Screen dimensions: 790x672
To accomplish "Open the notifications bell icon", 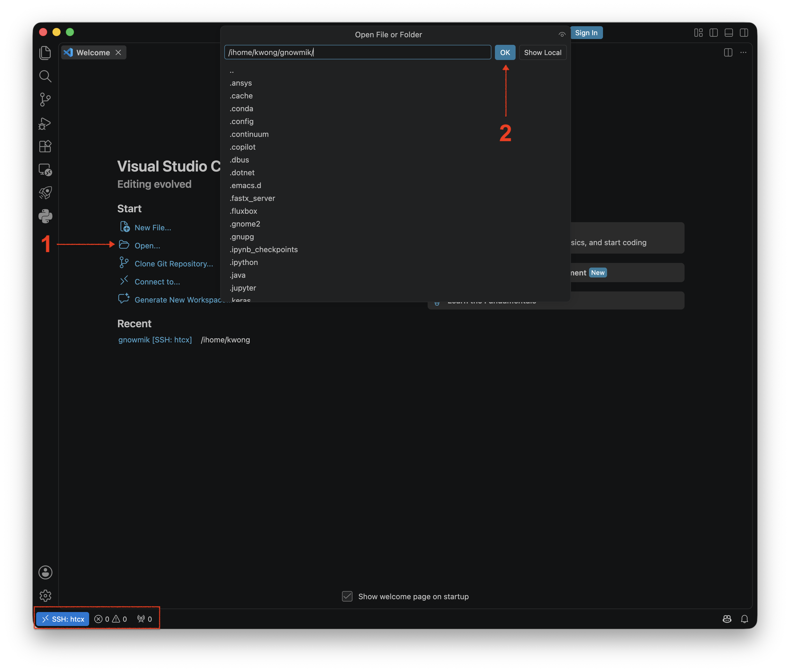I will [744, 619].
